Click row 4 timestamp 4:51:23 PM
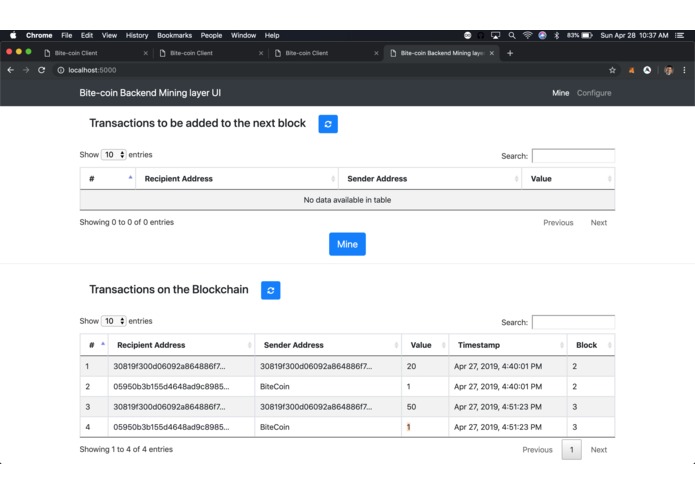This screenshot has height=494, width=695. pos(498,427)
